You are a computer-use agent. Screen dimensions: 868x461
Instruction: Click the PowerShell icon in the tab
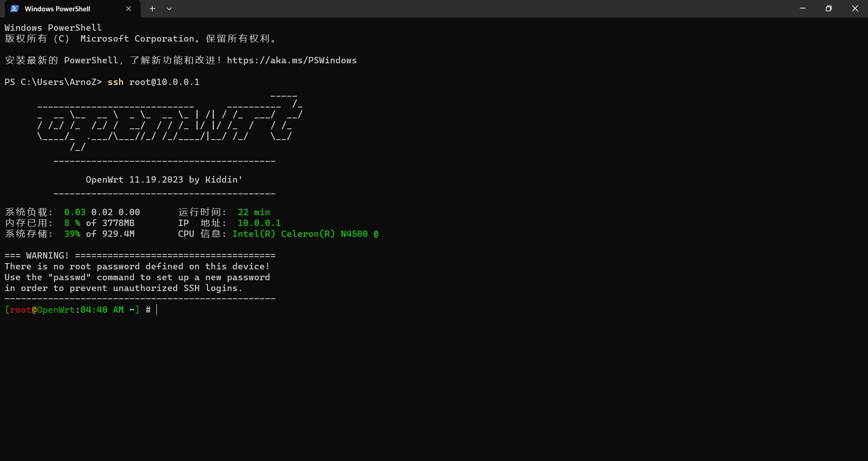pos(14,9)
